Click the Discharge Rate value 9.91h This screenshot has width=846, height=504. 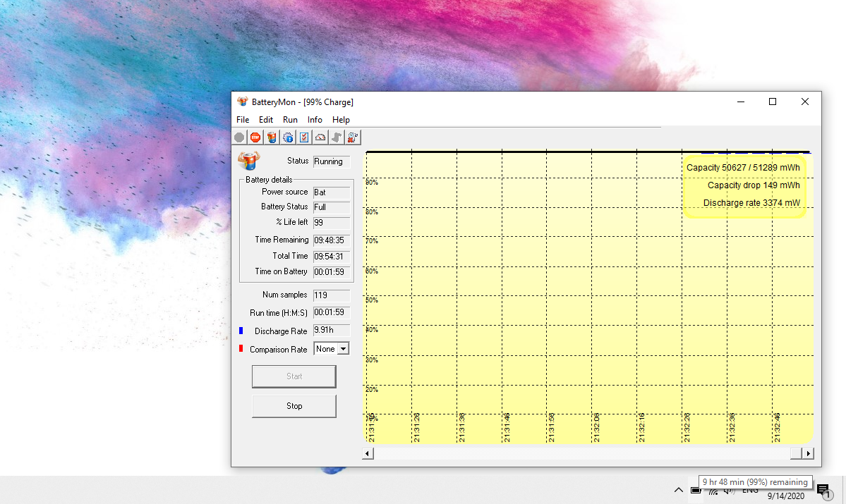(332, 330)
